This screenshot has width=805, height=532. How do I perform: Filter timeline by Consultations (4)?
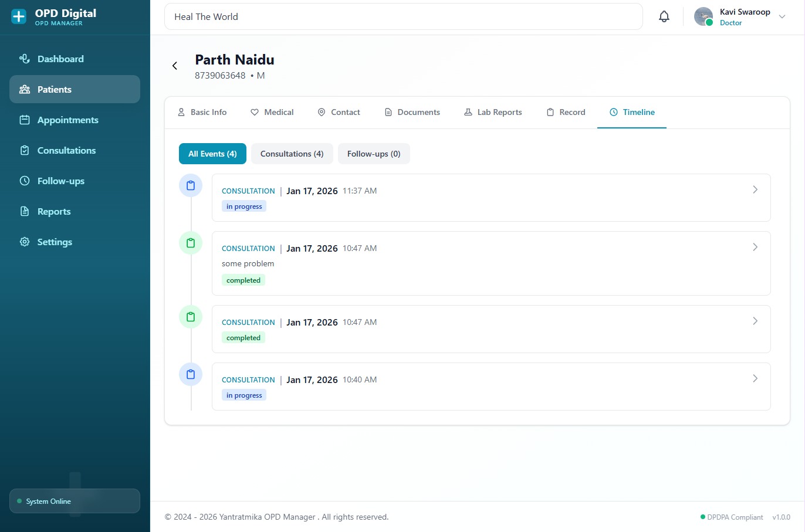[292, 154]
